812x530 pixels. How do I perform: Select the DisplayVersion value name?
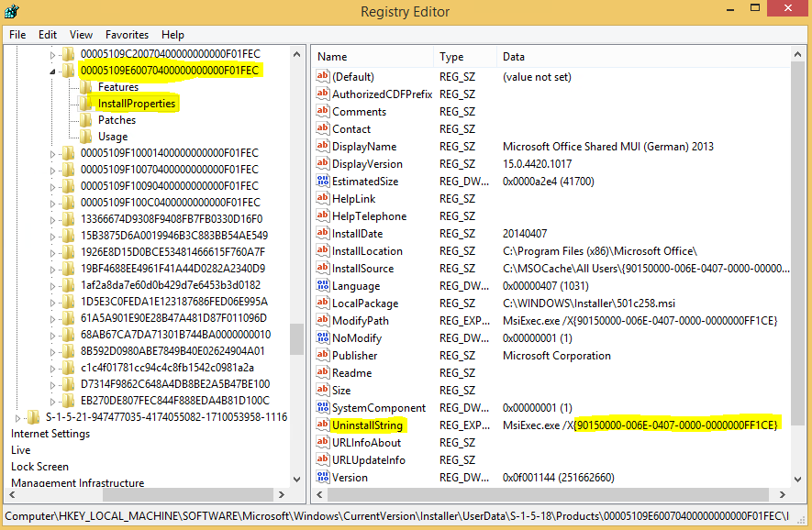pyautogui.click(x=367, y=163)
